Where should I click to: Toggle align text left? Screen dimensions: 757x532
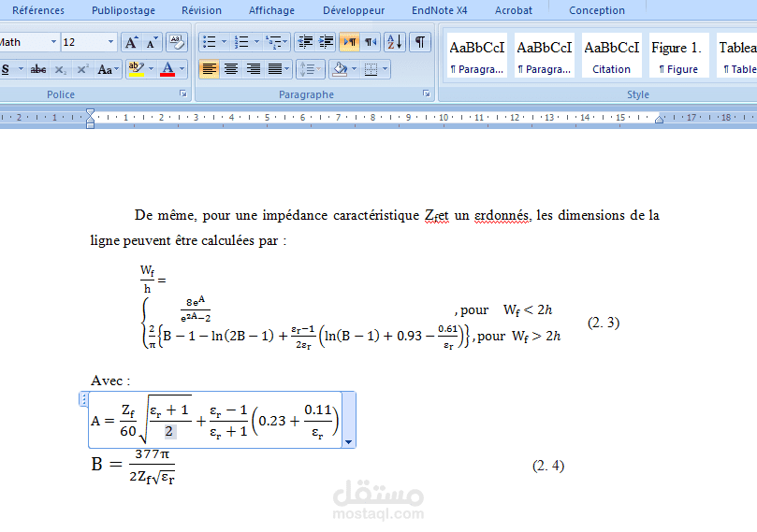point(209,69)
